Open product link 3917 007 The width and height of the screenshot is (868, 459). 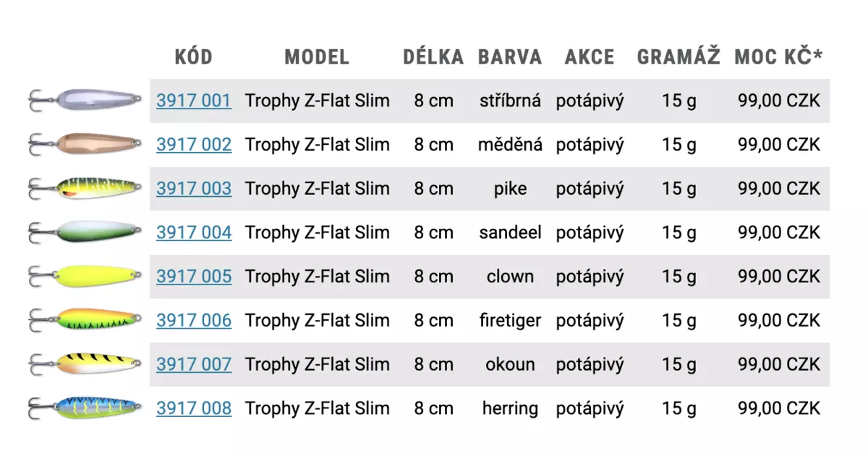coord(194,364)
